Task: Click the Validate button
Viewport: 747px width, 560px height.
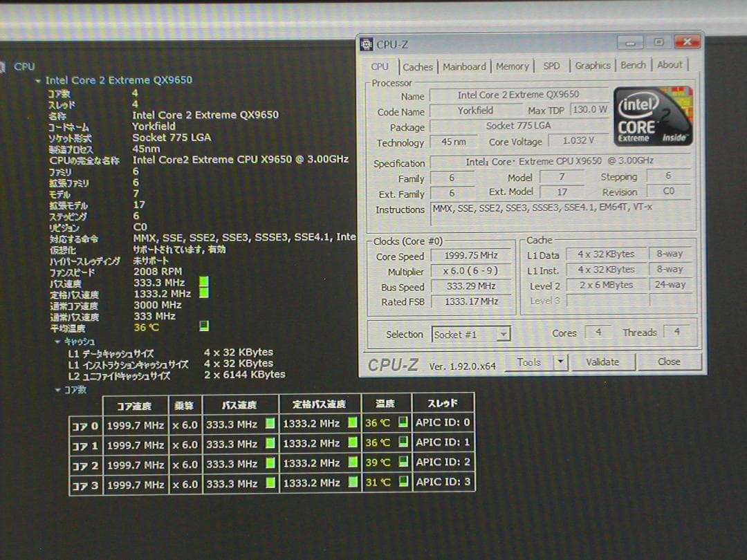Action: tap(602, 362)
